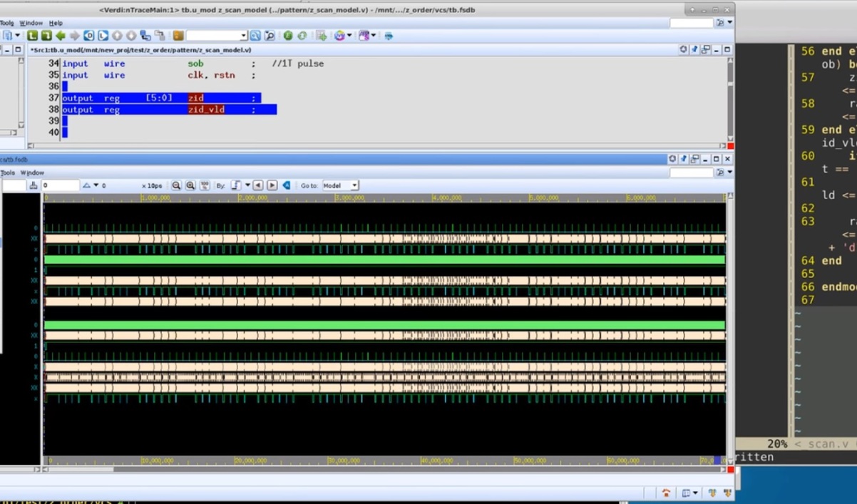Click the find-in-scope magnifier icon
The width and height of the screenshot is (857, 504).
click(270, 36)
